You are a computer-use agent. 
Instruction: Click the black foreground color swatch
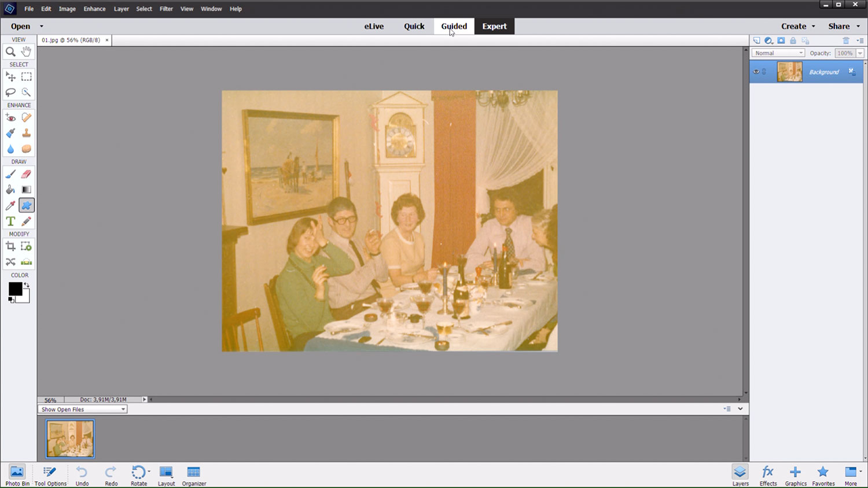[x=14, y=288]
